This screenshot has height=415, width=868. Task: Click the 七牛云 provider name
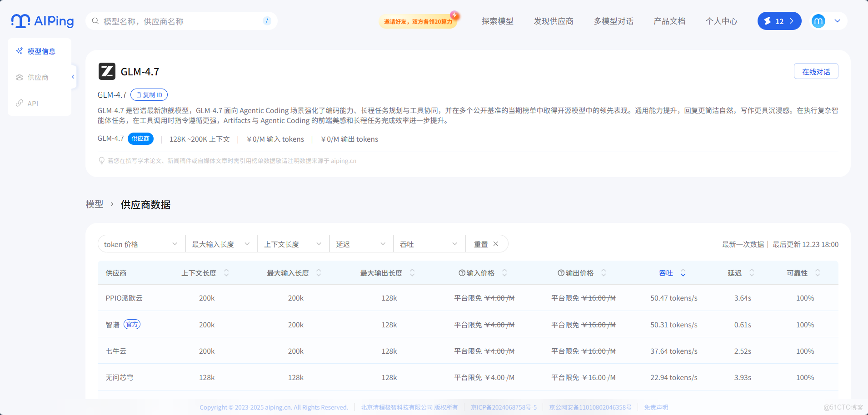116,351
